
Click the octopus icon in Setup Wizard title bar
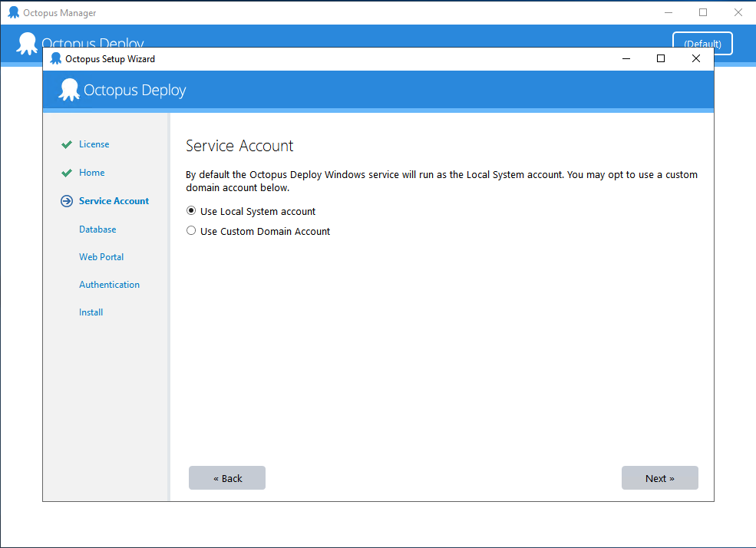click(56, 58)
